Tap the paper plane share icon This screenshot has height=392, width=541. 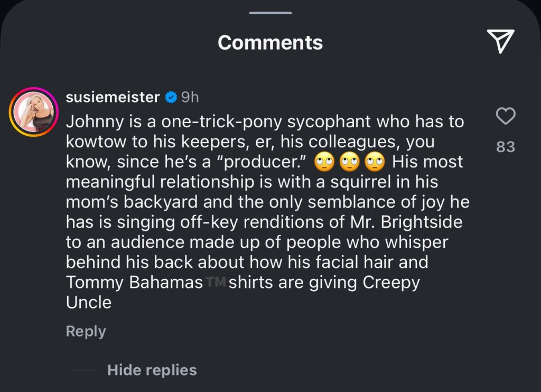(499, 42)
